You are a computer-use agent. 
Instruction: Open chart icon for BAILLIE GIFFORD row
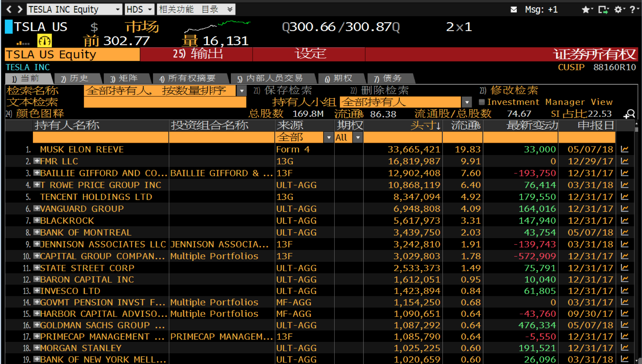pyautogui.click(x=625, y=173)
